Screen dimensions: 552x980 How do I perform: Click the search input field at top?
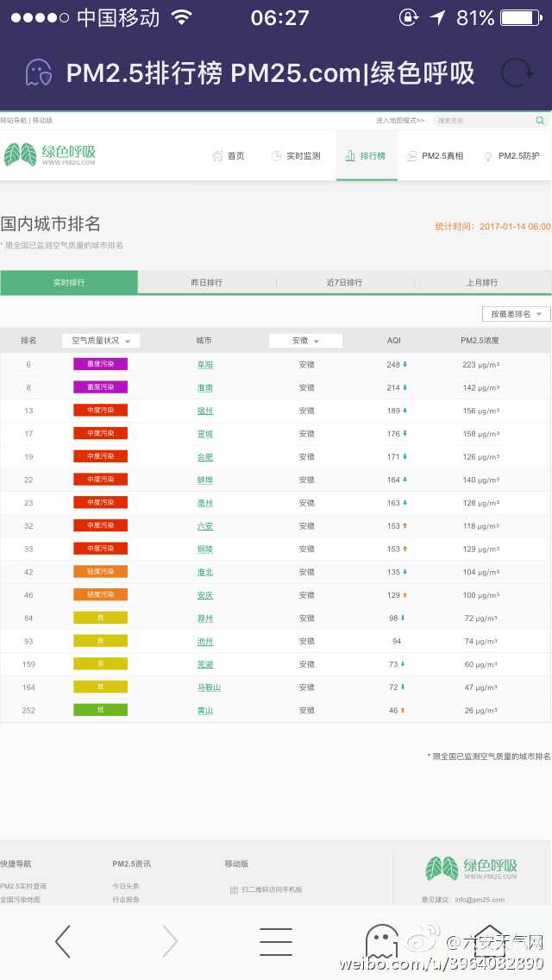pyautogui.click(x=483, y=121)
